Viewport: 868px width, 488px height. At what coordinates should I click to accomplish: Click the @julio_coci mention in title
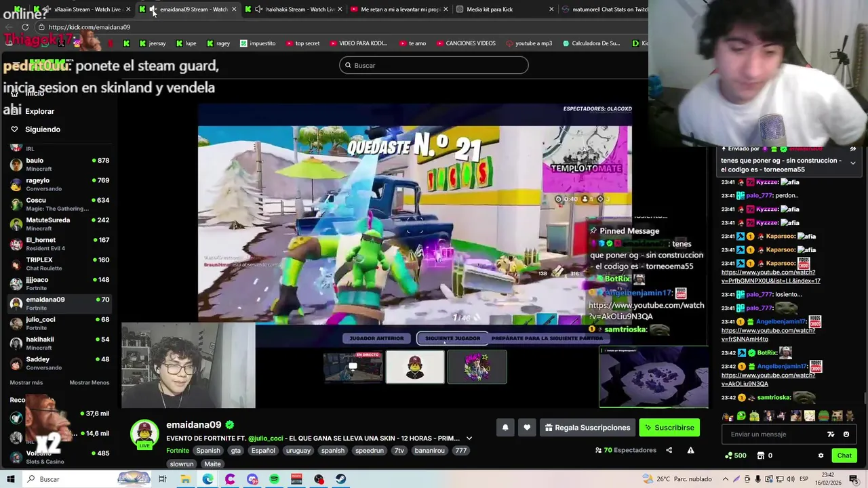pos(265,439)
